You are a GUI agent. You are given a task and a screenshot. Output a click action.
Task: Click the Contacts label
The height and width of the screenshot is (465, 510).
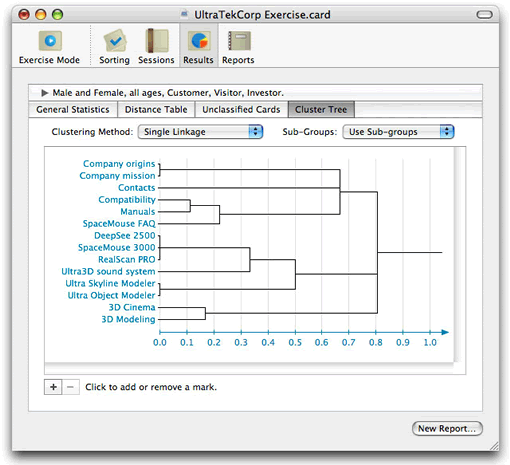click(x=137, y=188)
